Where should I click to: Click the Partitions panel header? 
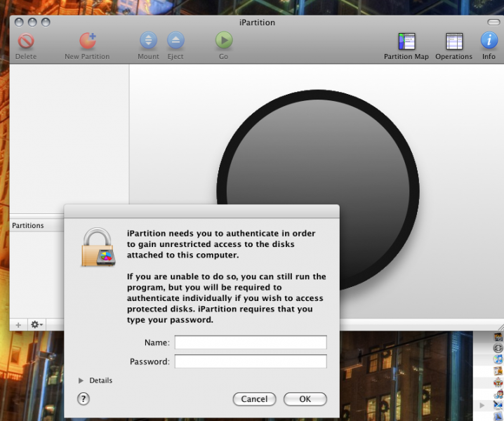coord(37,225)
